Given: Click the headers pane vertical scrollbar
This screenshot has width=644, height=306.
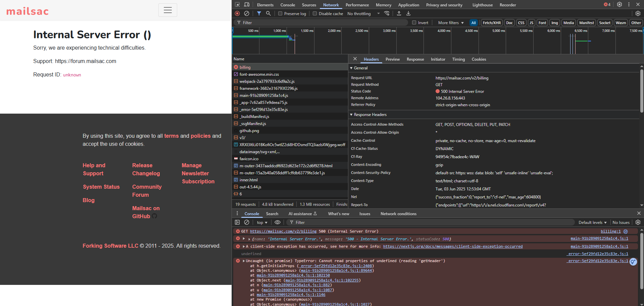Looking at the screenshot, I should pos(642,90).
